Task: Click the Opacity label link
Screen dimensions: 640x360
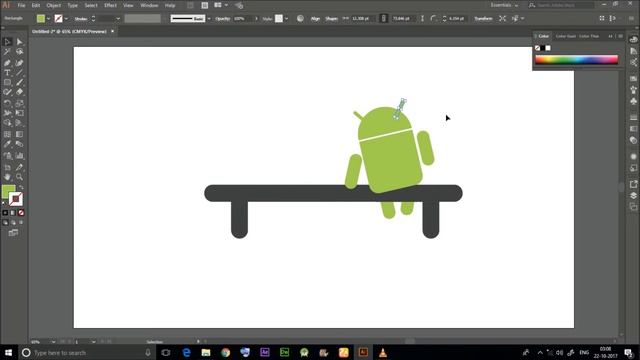Action: (222, 19)
